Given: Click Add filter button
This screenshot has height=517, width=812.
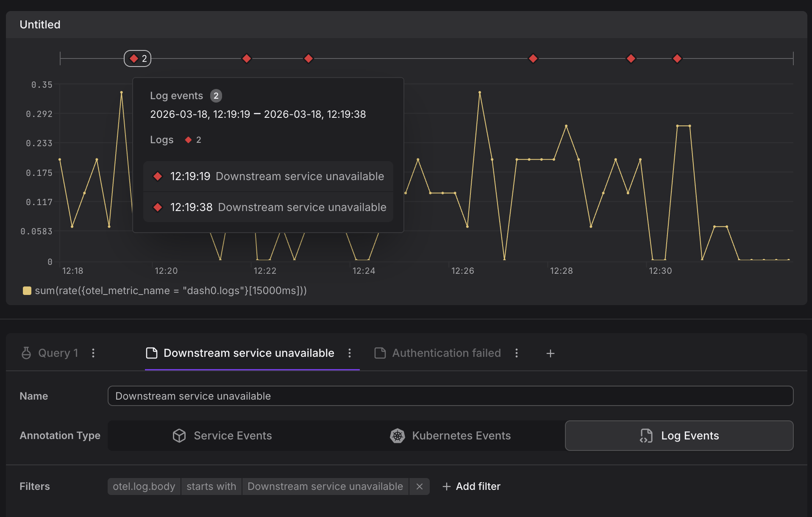Looking at the screenshot, I should pyautogui.click(x=471, y=486).
